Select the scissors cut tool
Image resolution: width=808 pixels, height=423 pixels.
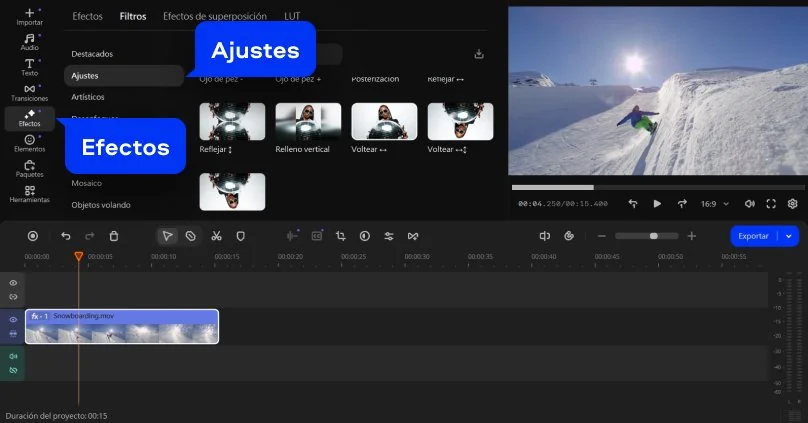(x=216, y=236)
